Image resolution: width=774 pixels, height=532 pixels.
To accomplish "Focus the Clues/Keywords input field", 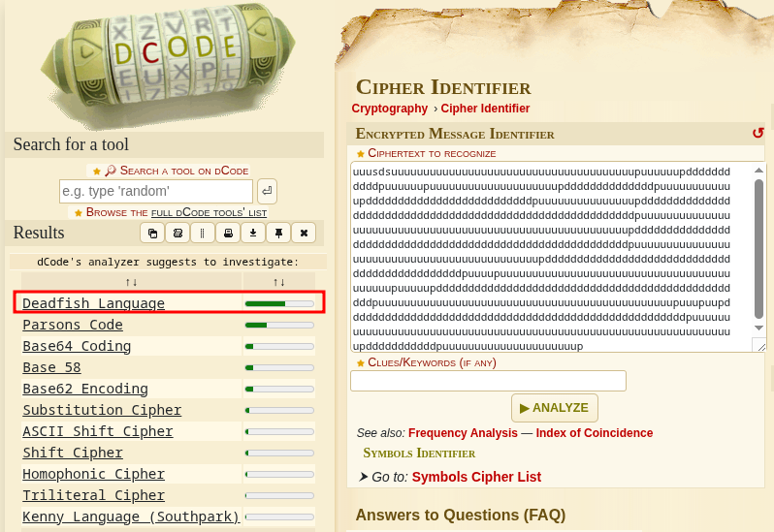I will click(488, 381).
